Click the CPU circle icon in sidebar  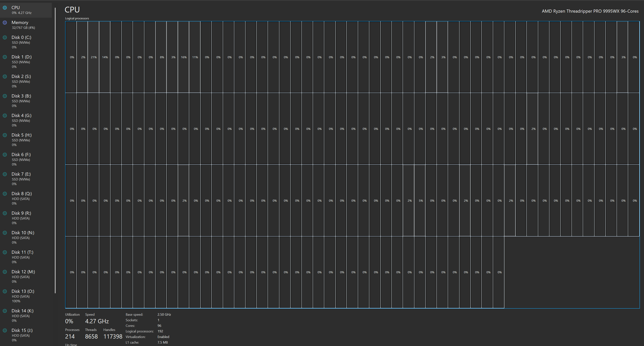click(x=5, y=8)
